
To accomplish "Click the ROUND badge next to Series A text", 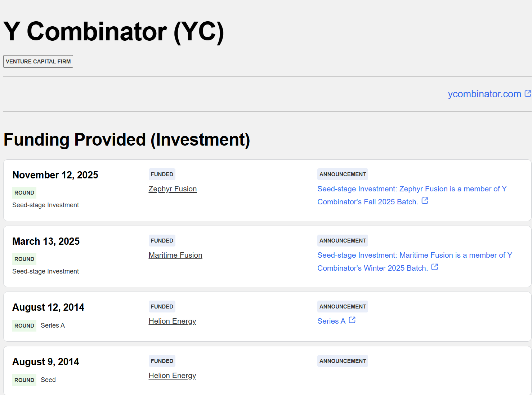I will (24, 326).
